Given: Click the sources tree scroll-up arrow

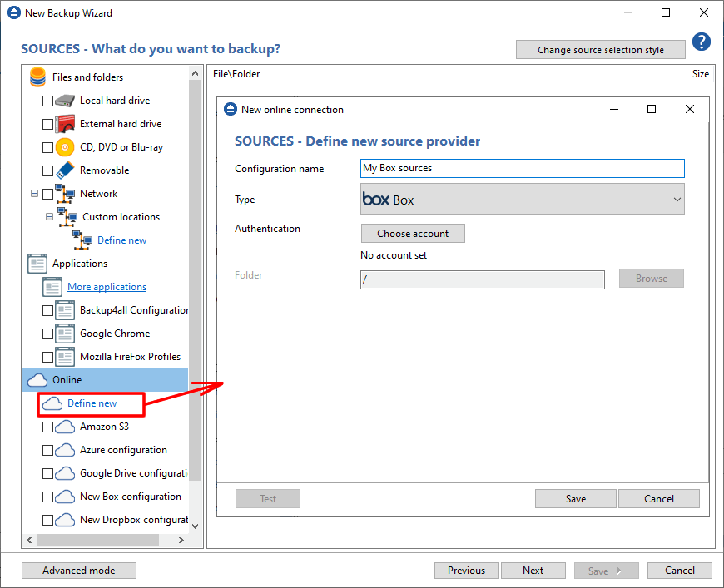Looking at the screenshot, I should click(195, 73).
